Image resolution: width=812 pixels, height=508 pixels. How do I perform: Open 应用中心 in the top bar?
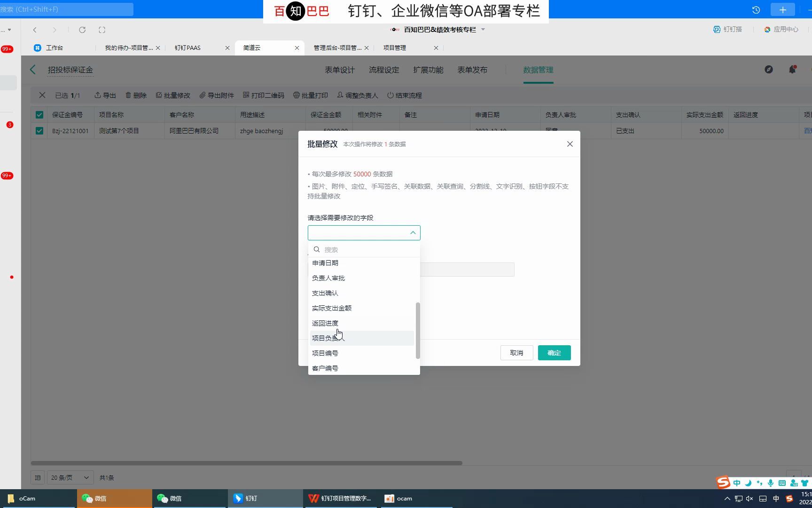click(x=781, y=29)
